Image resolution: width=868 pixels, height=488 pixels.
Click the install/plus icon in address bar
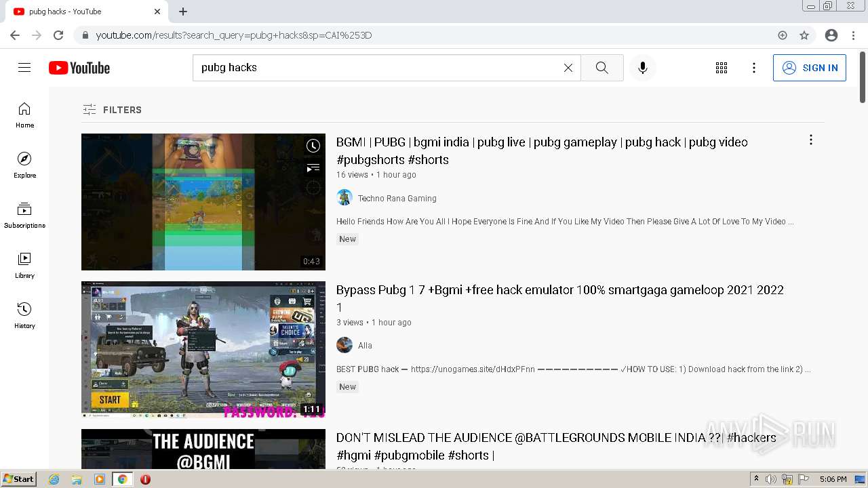[783, 35]
